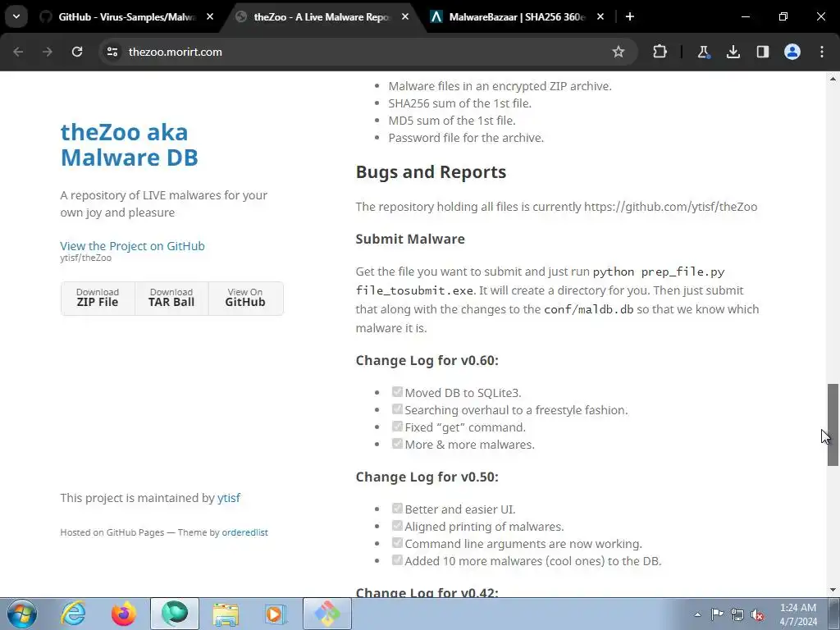
Task: Toggle the browser side panel
Action: coord(762,52)
